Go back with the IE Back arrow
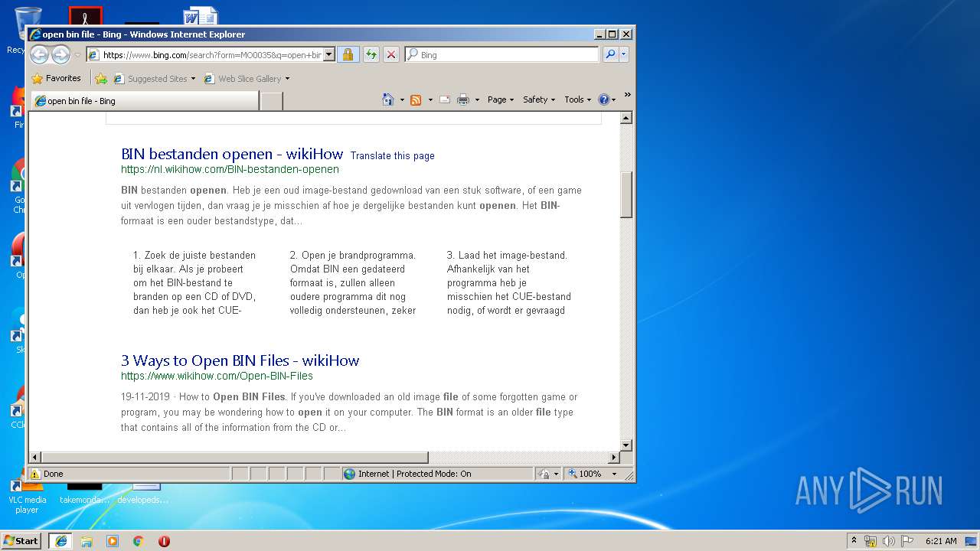Screen dimensions: 980x551 pos(39,54)
